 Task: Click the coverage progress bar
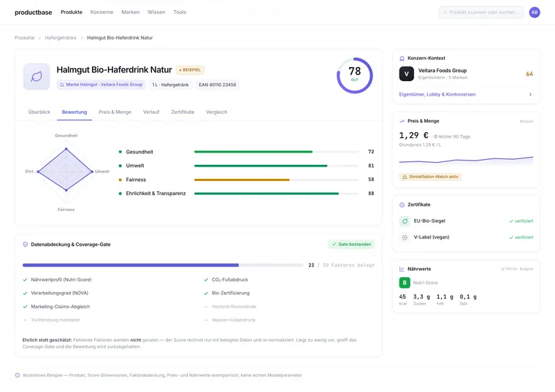click(163, 265)
